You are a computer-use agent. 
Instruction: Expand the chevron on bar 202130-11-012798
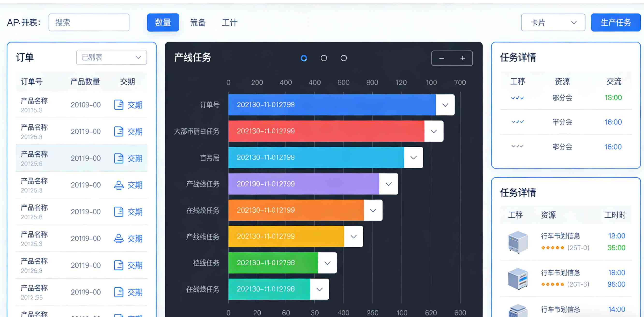[x=445, y=105]
